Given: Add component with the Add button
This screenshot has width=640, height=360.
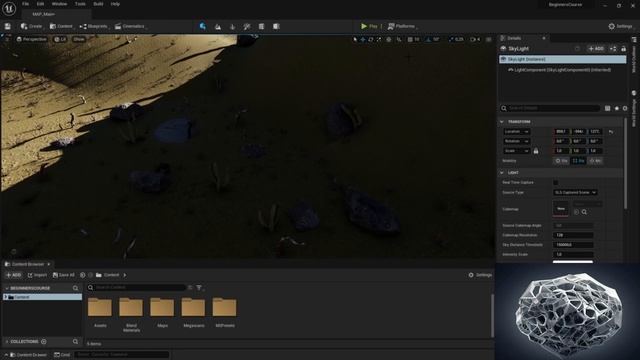Looking at the screenshot, I should pyautogui.click(x=596, y=49).
